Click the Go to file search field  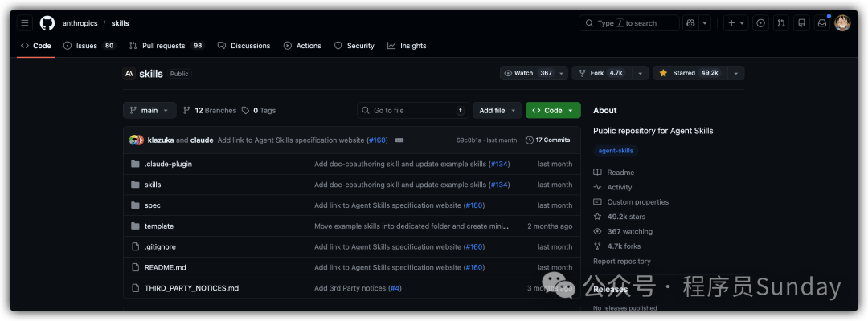coord(413,111)
